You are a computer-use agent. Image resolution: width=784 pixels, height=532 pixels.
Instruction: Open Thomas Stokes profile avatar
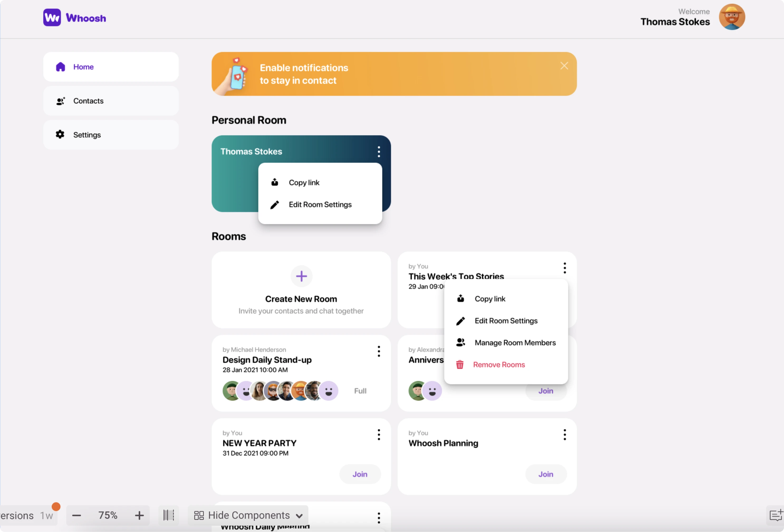pyautogui.click(x=731, y=17)
